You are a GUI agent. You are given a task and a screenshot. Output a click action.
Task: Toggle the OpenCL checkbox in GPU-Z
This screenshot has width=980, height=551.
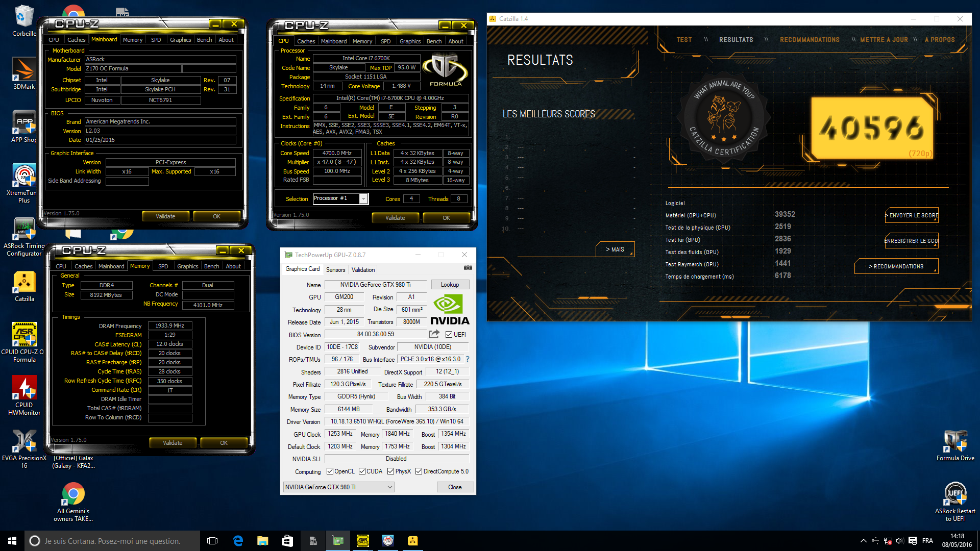pyautogui.click(x=330, y=471)
